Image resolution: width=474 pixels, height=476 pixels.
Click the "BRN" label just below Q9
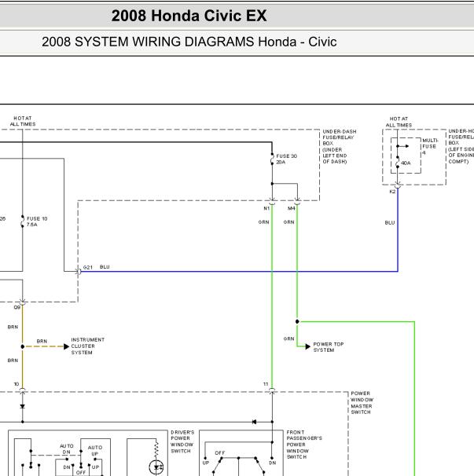point(13,327)
